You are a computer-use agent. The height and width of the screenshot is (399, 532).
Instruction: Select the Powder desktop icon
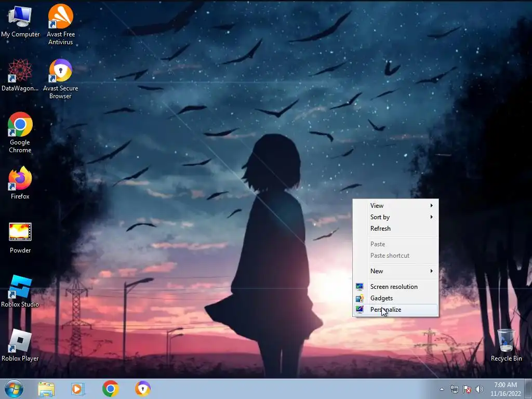click(20, 237)
